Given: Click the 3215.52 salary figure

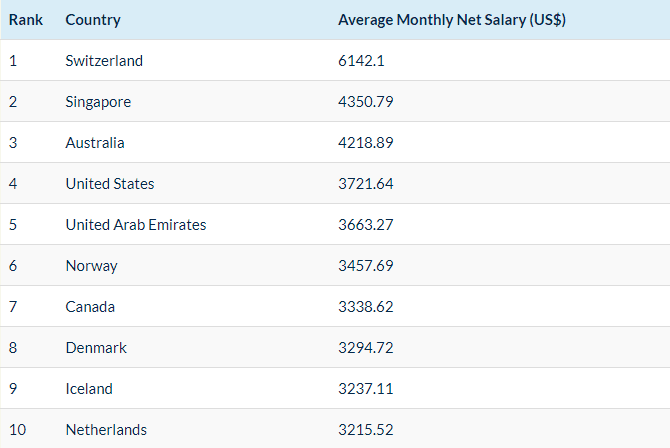Looking at the screenshot, I should (366, 430).
